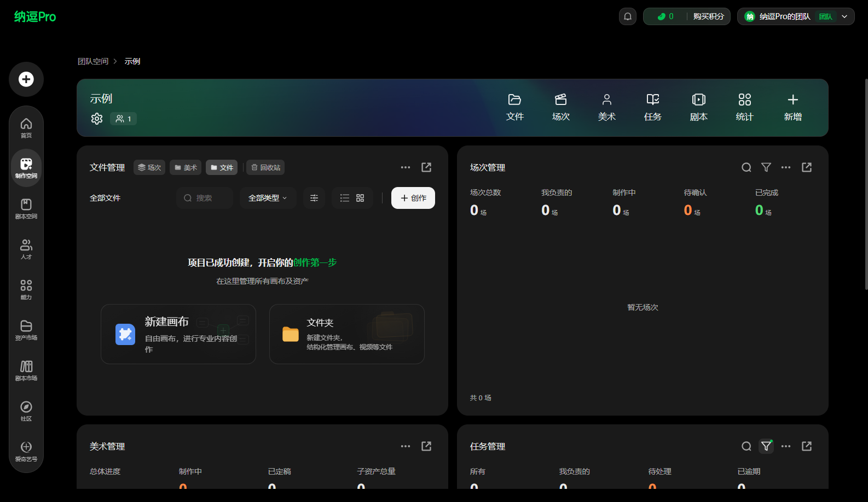Open 人才 section in sidebar
Screen dimensions: 868x502
26,249
